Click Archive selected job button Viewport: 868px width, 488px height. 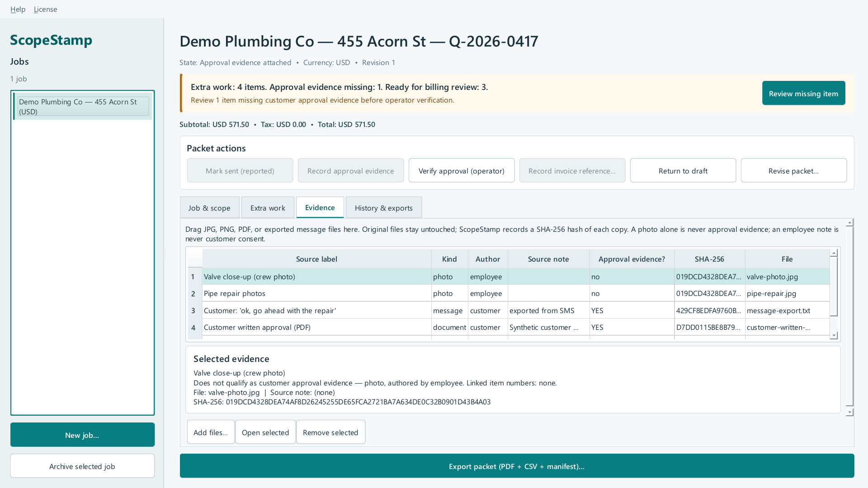tap(82, 466)
